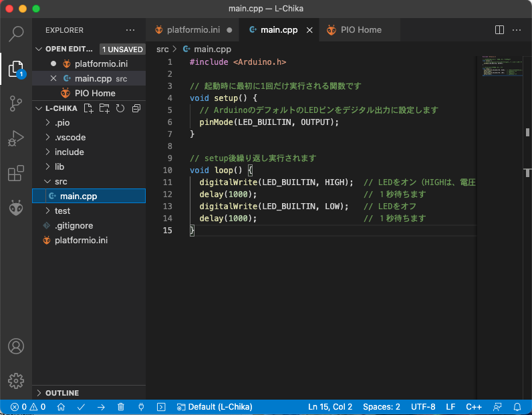This screenshot has height=415, width=532.
Task: Expand the OUTLINE section
Action: (x=61, y=393)
